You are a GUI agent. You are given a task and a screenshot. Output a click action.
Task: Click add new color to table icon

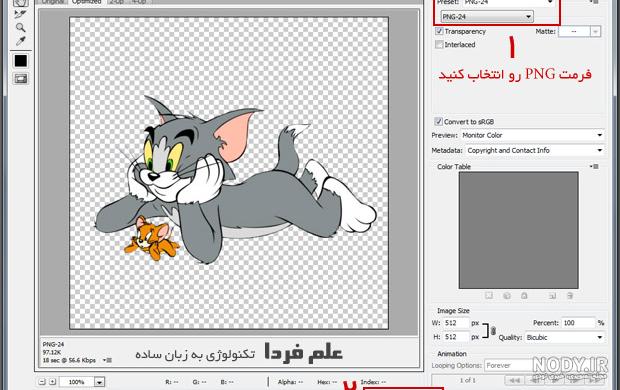point(552,295)
